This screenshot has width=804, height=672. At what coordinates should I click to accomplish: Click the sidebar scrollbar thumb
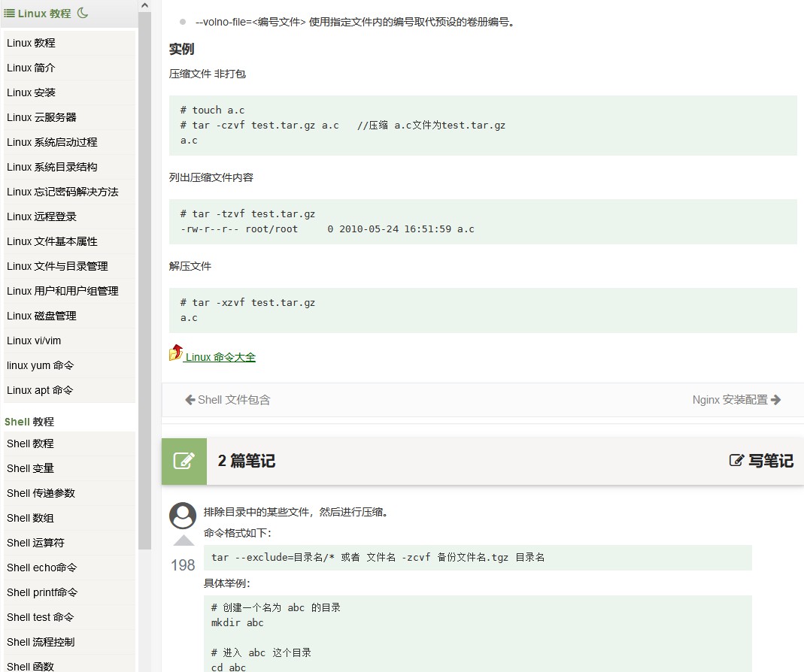tap(144, 280)
